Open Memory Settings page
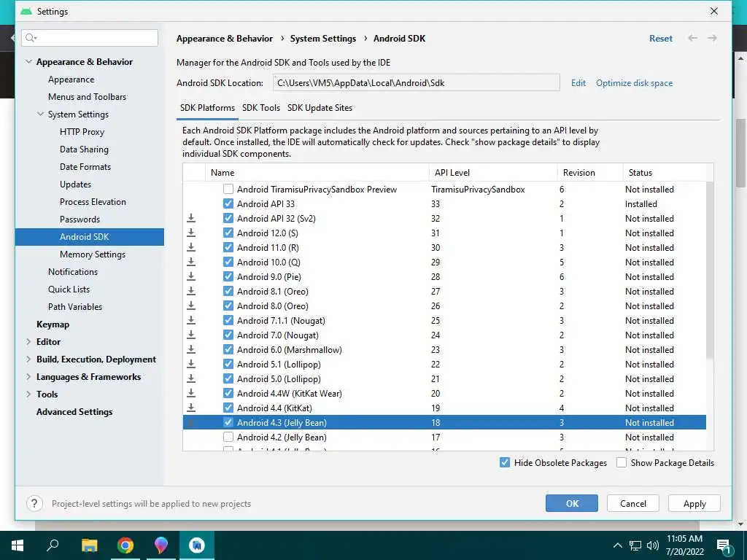The image size is (747, 560). coord(93,254)
